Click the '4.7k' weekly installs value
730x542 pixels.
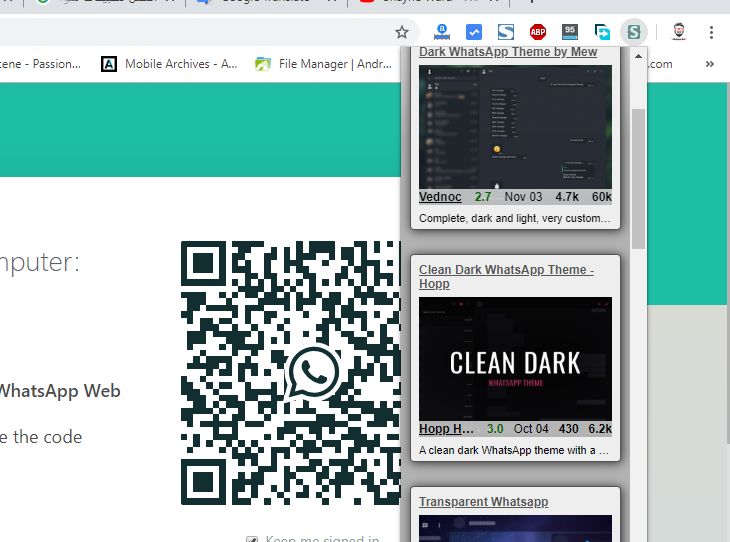(x=567, y=197)
